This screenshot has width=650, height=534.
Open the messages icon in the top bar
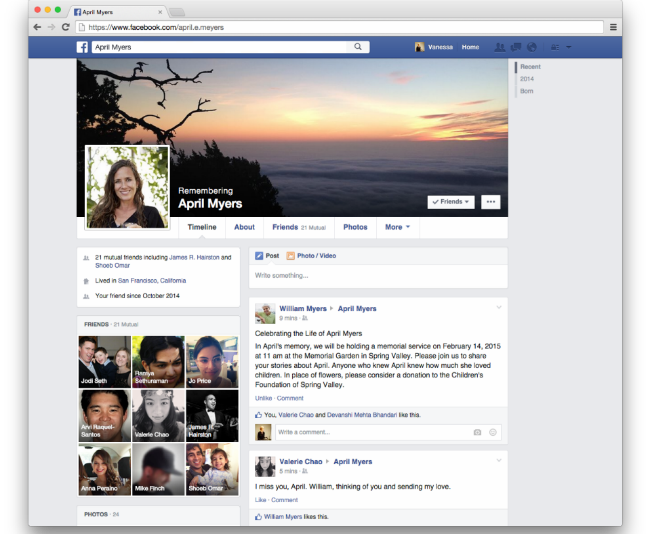point(516,47)
